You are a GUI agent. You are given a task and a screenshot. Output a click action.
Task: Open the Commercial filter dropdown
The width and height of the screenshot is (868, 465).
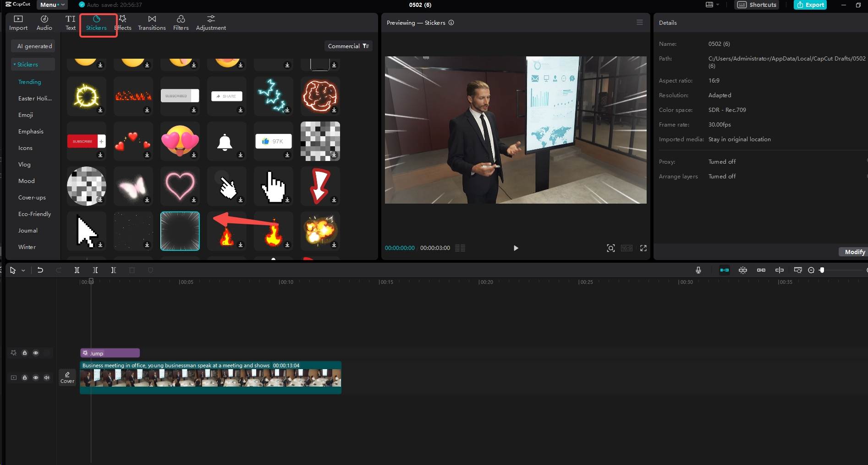click(348, 46)
